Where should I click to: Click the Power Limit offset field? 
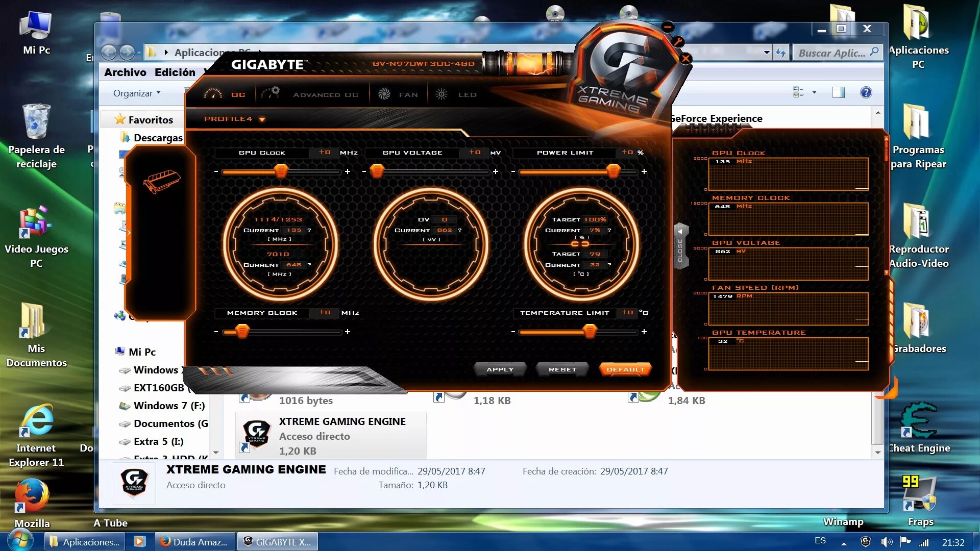click(x=627, y=153)
